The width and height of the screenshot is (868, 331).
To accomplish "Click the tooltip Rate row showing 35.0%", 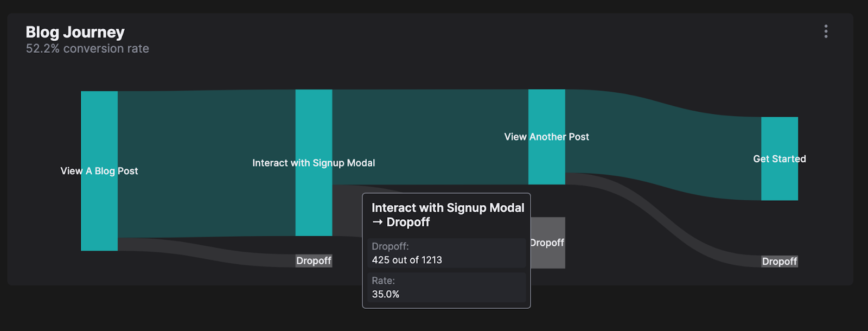I will click(x=446, y=288).
